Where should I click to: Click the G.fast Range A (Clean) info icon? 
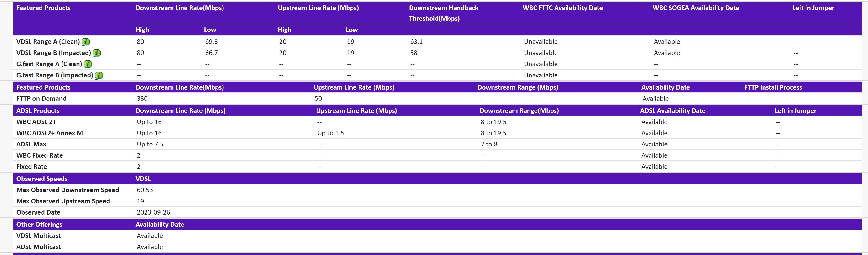[88, 64]
